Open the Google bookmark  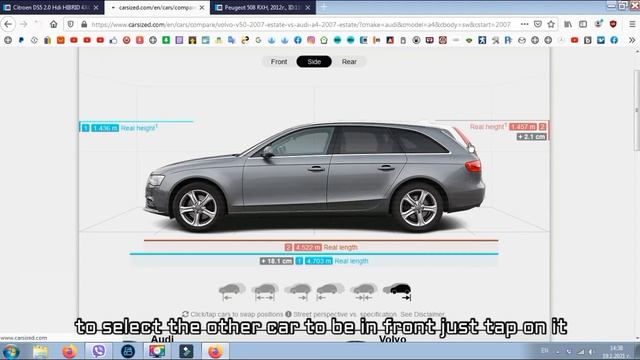click(x=258, y=40)
